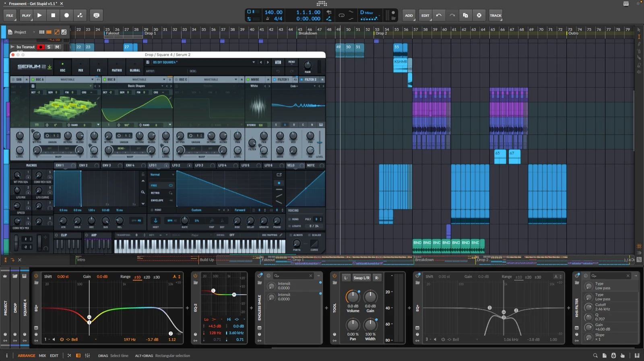
Task: Click the redo arrow in Bitwig's toolbar
Action: coord(452,15)
